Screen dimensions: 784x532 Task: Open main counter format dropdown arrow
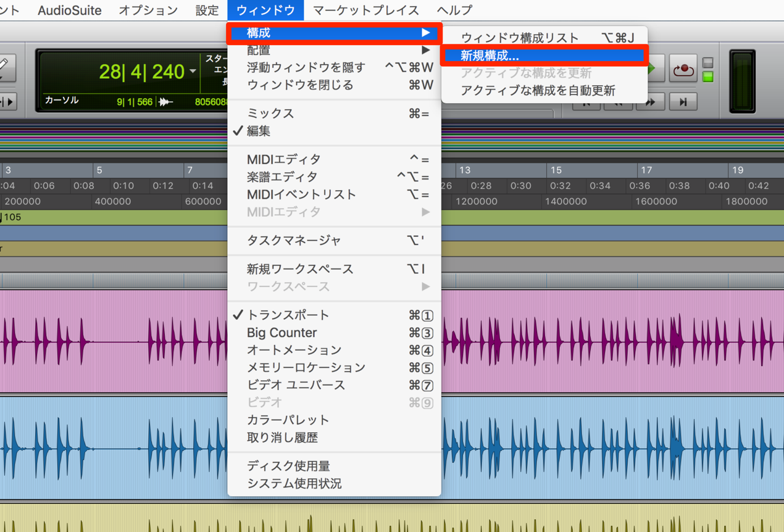point(193,72)
